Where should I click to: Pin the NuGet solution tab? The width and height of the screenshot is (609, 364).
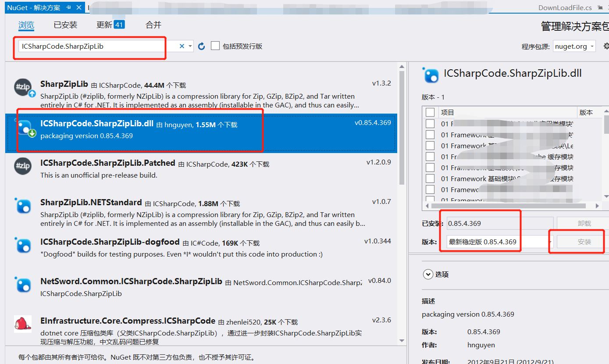[68, 8]
